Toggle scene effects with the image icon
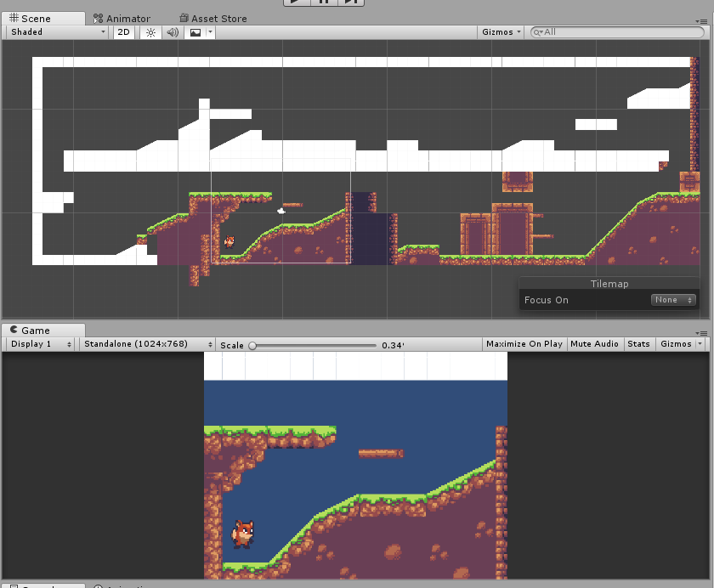 tap(195, 32)
